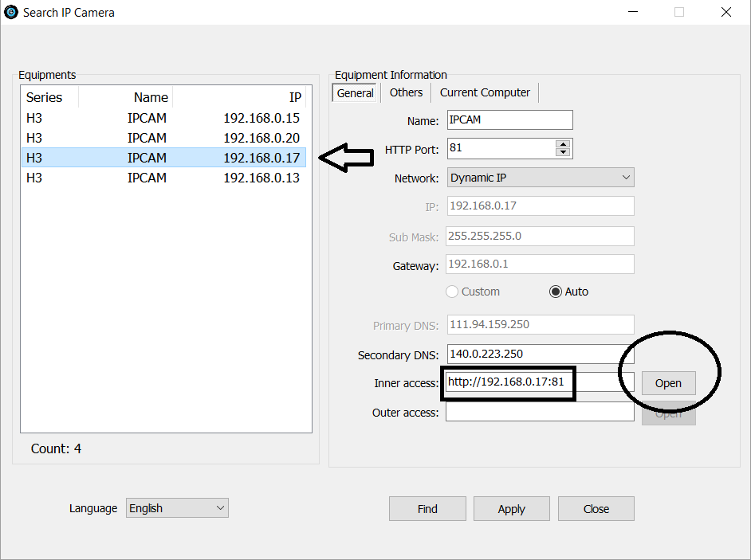
Task: Click the Secondary DNS field
Action: (x=539, y=354)
